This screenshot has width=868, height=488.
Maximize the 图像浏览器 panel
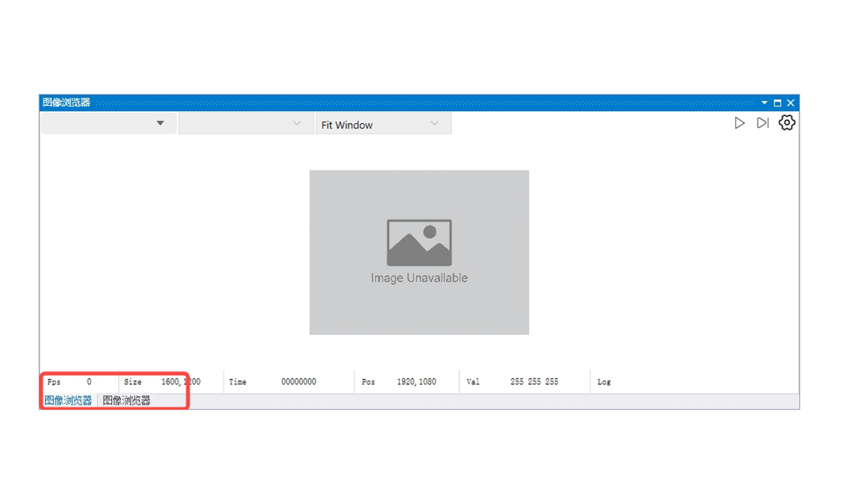(x=777, y=103)
